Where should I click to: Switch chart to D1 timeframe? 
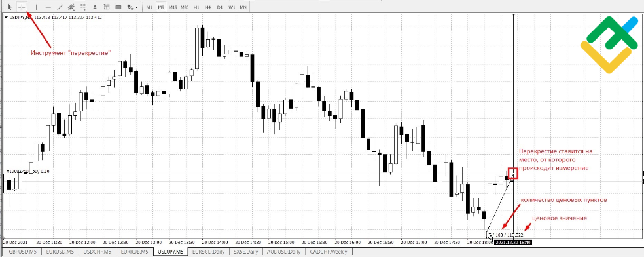220,7
